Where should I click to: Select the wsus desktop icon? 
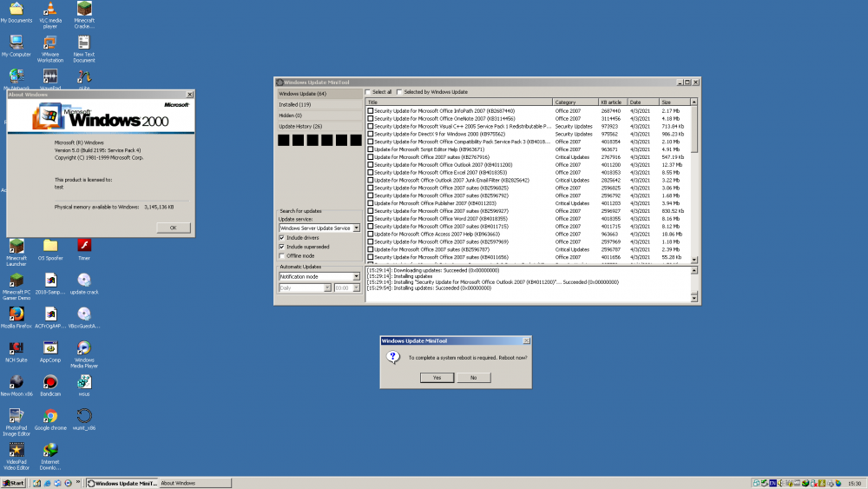(84, 386)
